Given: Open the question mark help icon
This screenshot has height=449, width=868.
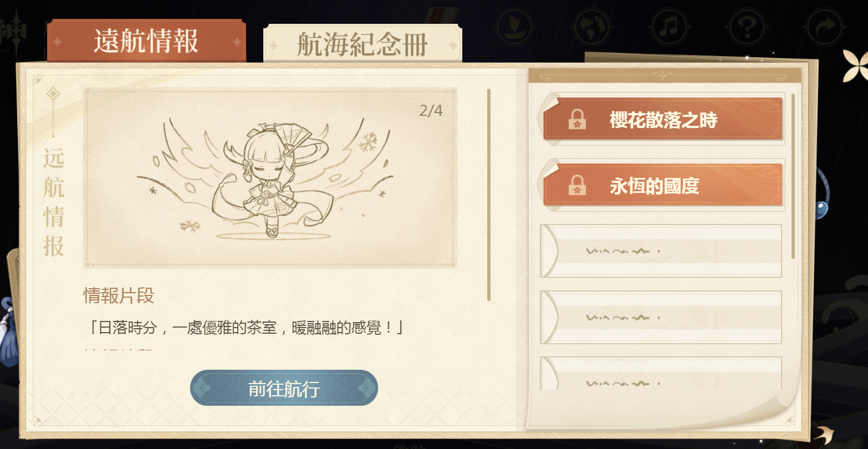Looking at the screenshot, I should [747, 27].
